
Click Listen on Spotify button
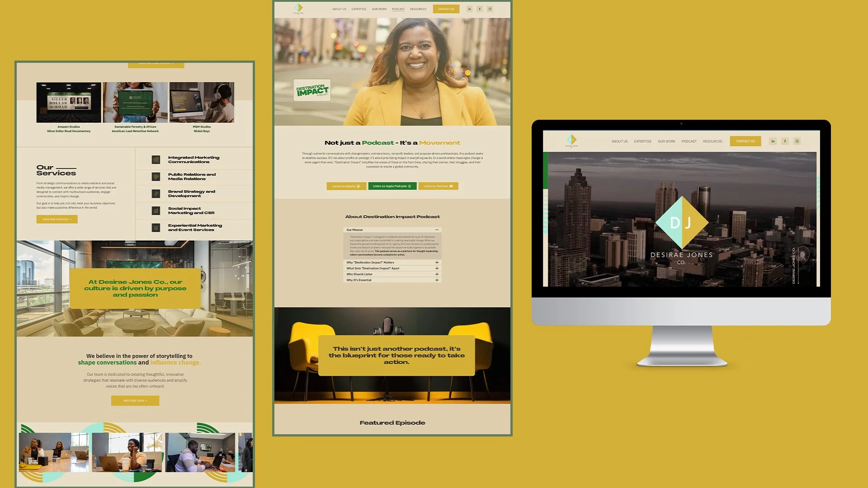(x=346, y=186)
